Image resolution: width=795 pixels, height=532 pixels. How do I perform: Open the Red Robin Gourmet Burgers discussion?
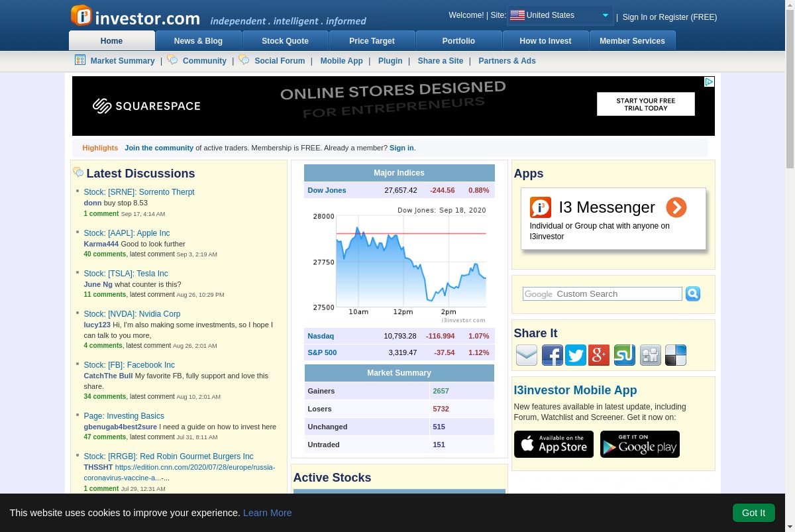168,456
